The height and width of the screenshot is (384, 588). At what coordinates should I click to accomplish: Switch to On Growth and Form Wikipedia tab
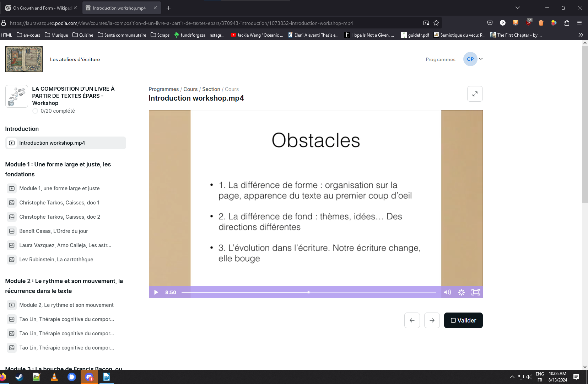[x=42, y=8]
